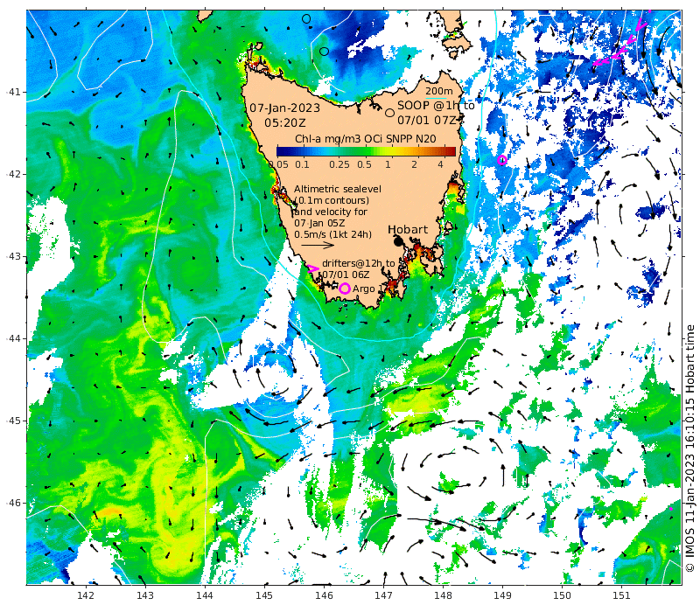Click the '0.5m/s (1kt 24h)' scale text
This screenshot has width=700, height=612.
332,234
